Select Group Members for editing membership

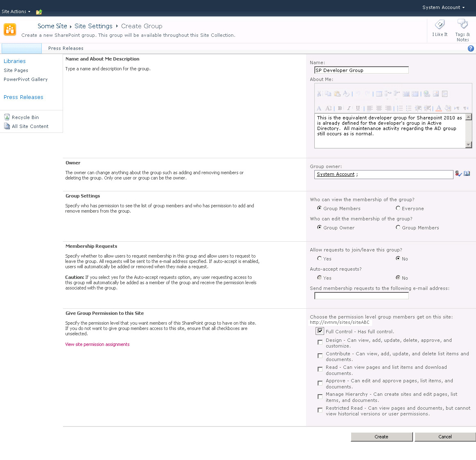(x=398, y=227)
